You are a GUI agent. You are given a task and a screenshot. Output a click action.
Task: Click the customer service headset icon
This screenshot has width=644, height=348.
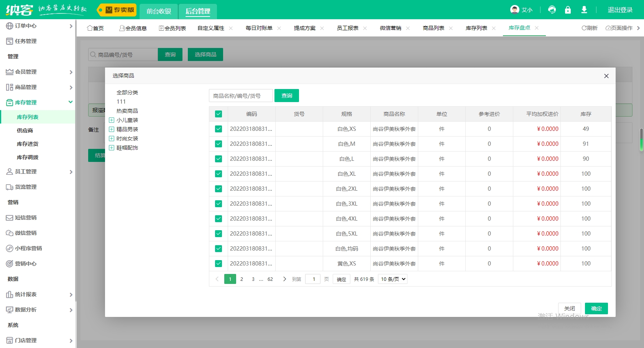(552, 10)
